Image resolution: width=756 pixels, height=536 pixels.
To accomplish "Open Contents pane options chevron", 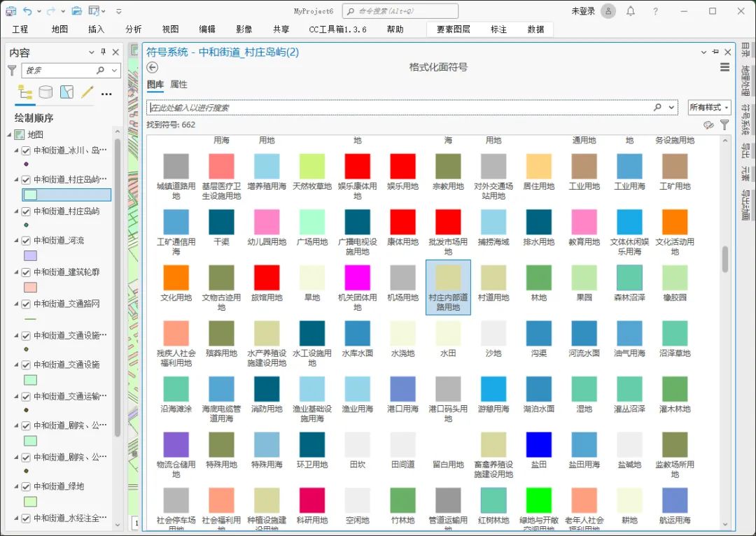I will (x=91, y=52).
